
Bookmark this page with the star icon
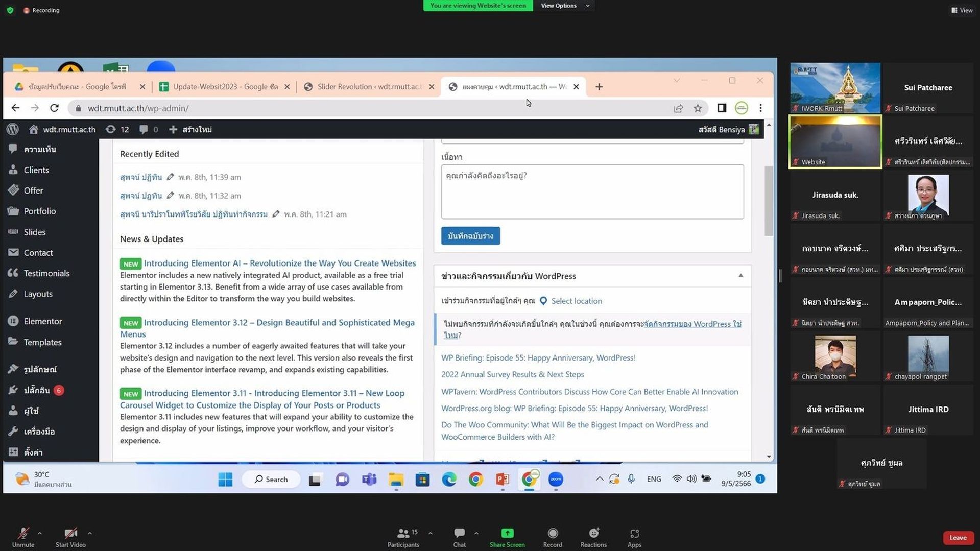[x=698, y=108]
